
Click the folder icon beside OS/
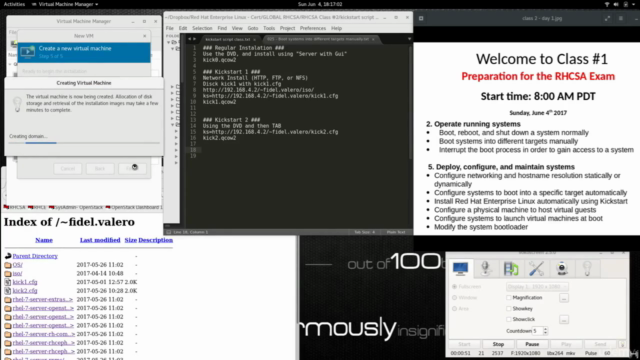pos(8,265)
